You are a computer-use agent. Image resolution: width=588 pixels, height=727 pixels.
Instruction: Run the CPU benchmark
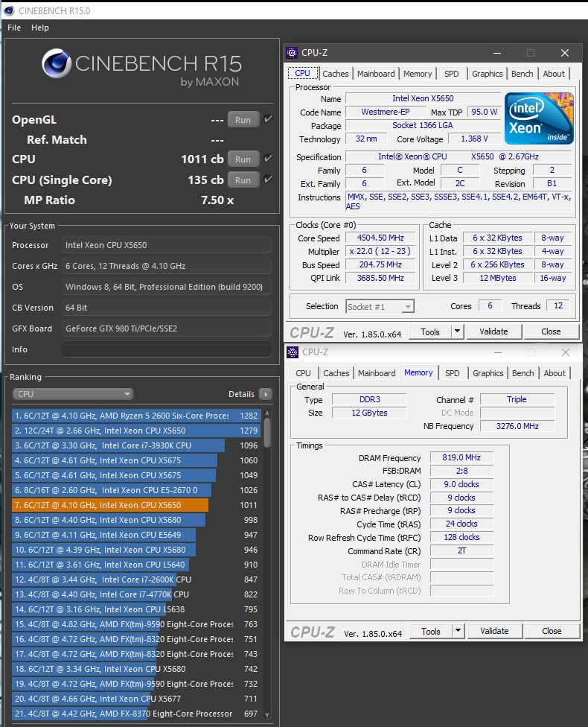pyautogui.click(x=243, y=159)
